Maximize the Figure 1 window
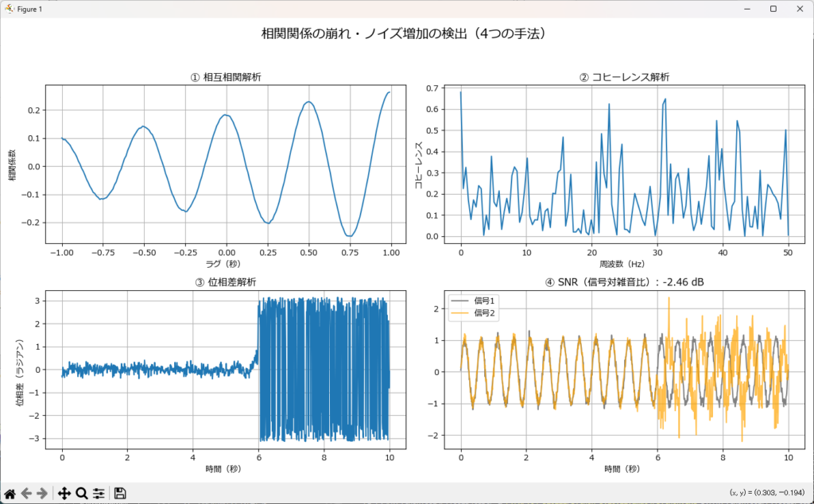Viewport: 814px width, 504px height. (773, 9)
